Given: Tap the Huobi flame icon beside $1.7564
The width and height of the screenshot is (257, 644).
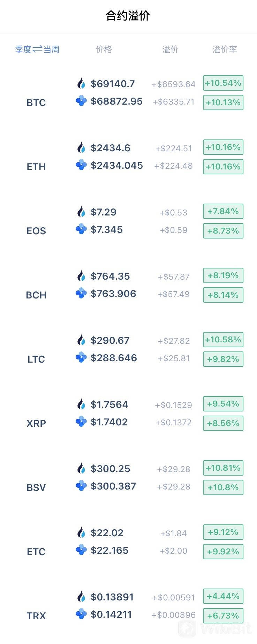Looking at the screenshot, I should [81, 404].
